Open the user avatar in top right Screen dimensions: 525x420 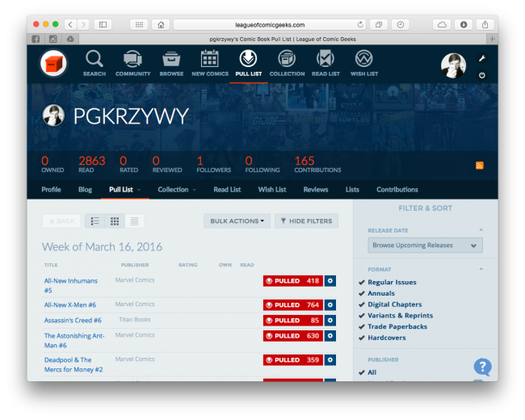point(453,65)
